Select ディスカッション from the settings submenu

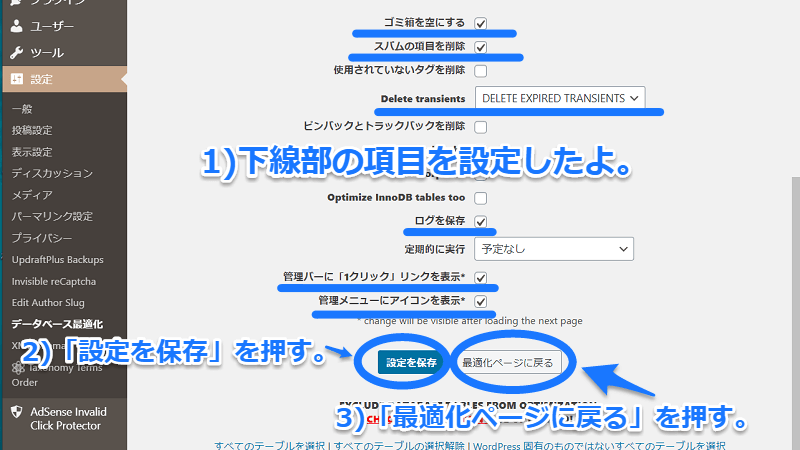[46, 173]
